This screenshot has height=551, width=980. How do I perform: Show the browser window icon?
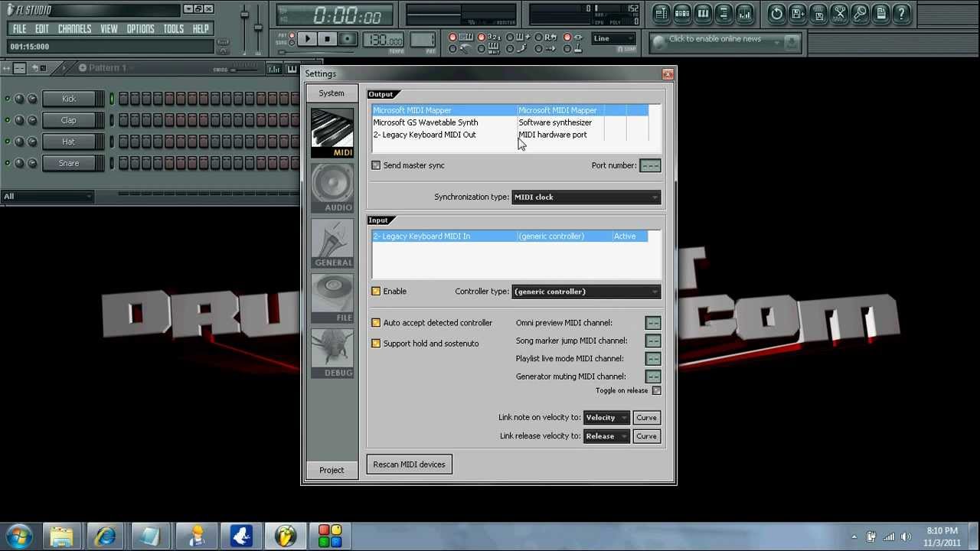coord(724,14)
